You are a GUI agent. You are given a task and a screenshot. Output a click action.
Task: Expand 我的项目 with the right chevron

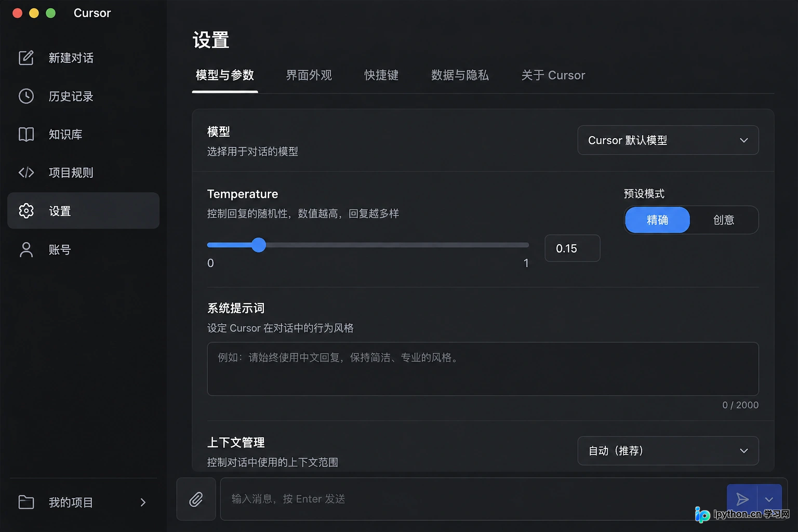[143, 502]
